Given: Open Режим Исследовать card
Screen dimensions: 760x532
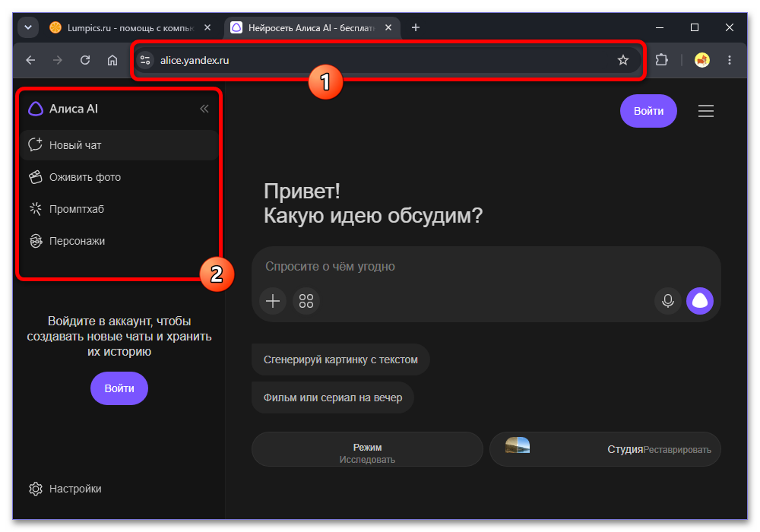Looking at the screenshot, I should coord(367,449).
